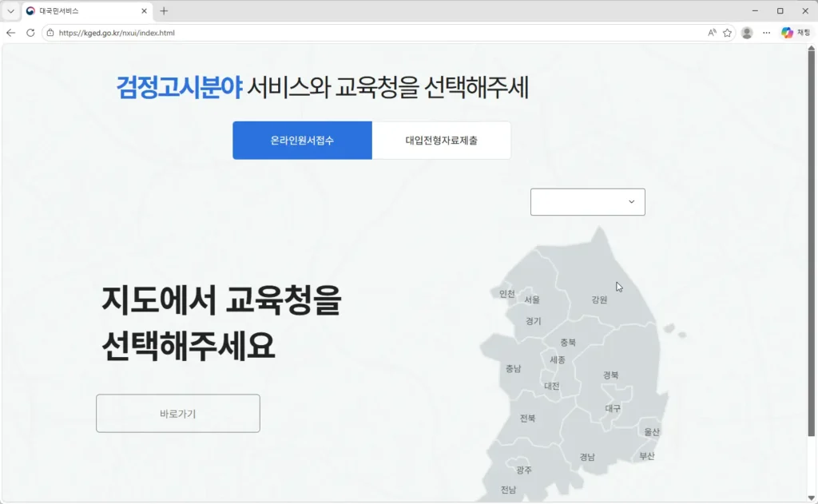
Task: Go back with the browser back arrow
Action: tap(11, 33)
